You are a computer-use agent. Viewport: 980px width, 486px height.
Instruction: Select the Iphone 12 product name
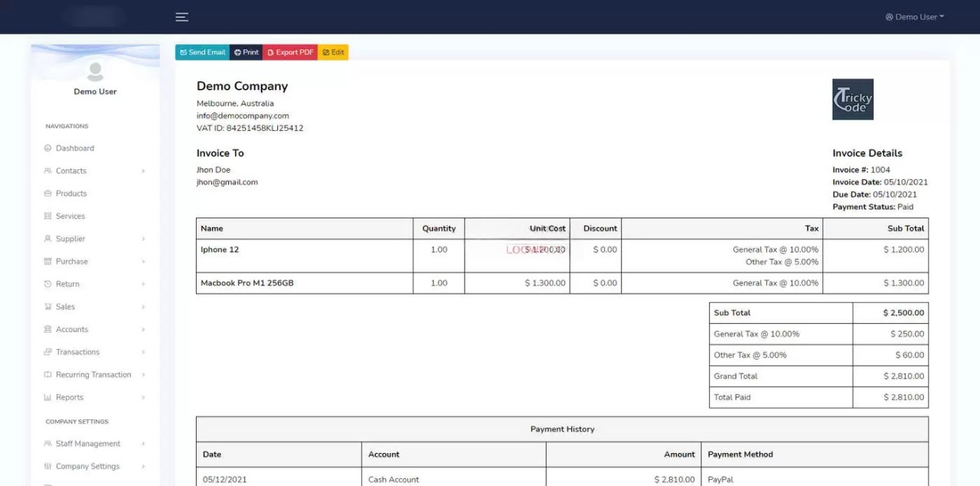pyautogui.click(x=220, y=250)
